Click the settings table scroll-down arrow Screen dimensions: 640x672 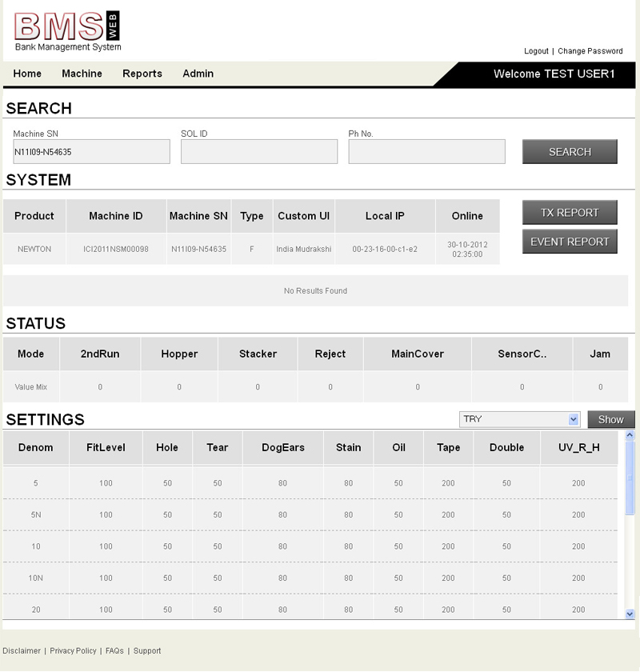click(x=630, y=614)
